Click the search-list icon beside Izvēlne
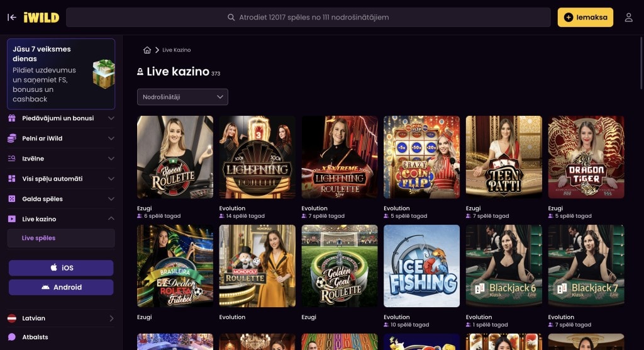Image resolution: width=644 pixels, height=350 pixels. point(12,159)
